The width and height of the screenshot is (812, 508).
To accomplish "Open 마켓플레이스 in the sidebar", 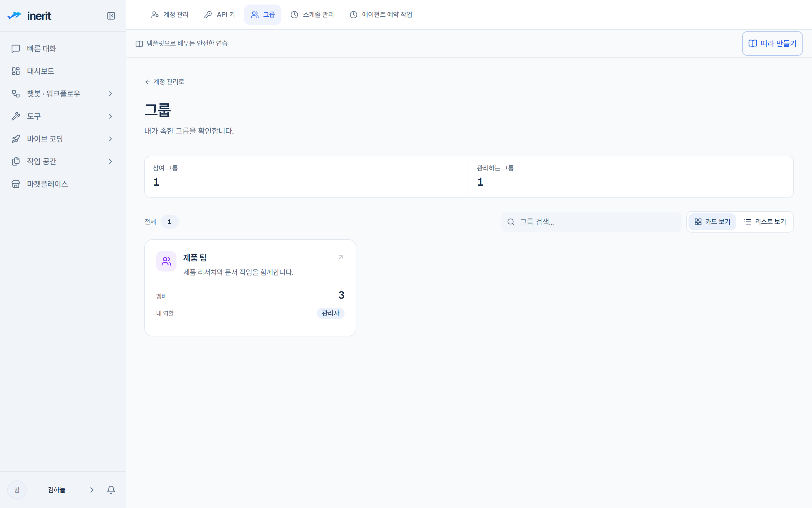I will [63, 184].
